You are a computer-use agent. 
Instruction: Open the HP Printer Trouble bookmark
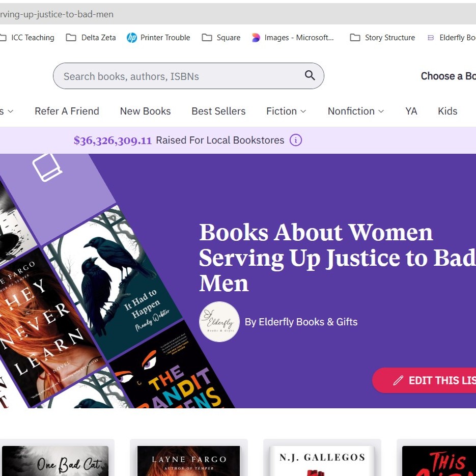158,38
